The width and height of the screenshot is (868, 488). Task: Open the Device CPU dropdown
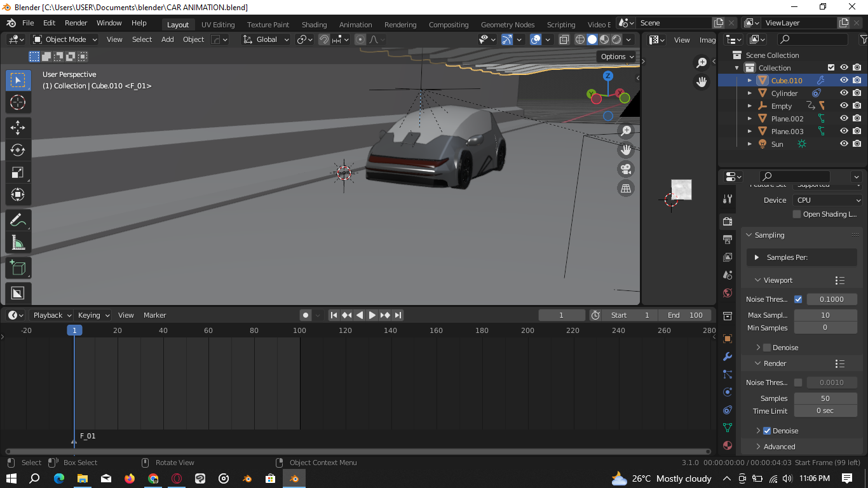[827, 200]
